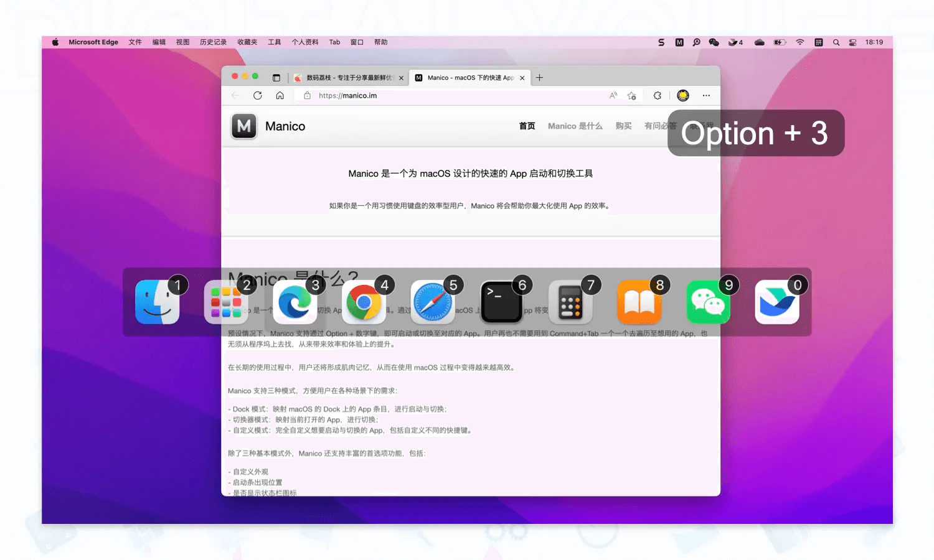Open a new browser tab
This screenshot has width=934, height=560.
(x=540, y=78)
